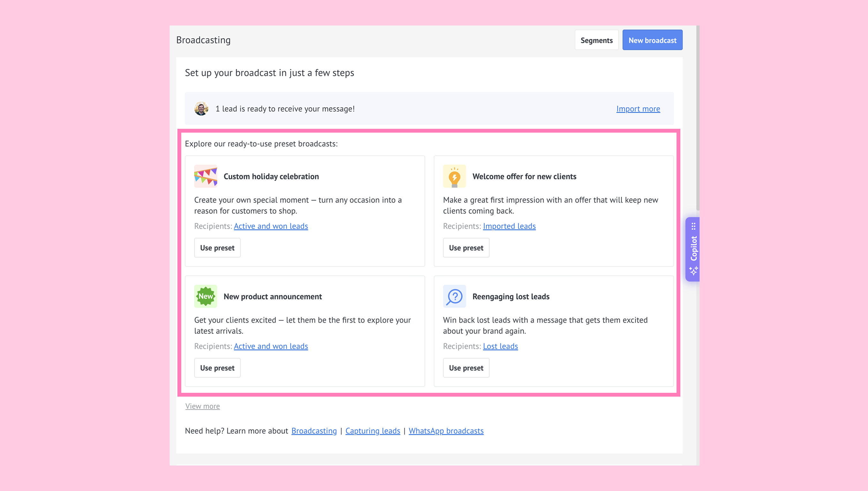Click the Custom holiday celebration flags icon
868x491 pixels.
(x=206, y=176)
